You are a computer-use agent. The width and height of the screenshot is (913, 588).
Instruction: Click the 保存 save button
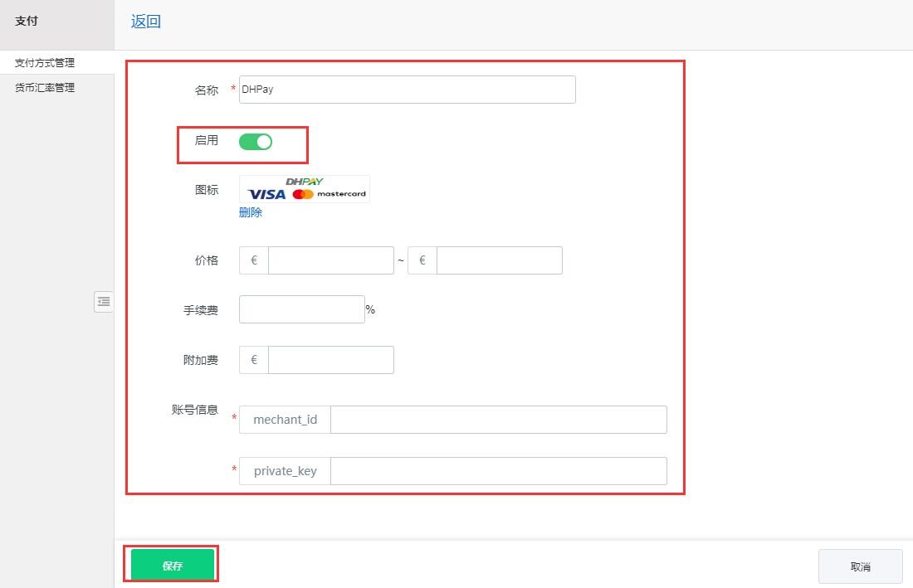click(x=171, y=564)
